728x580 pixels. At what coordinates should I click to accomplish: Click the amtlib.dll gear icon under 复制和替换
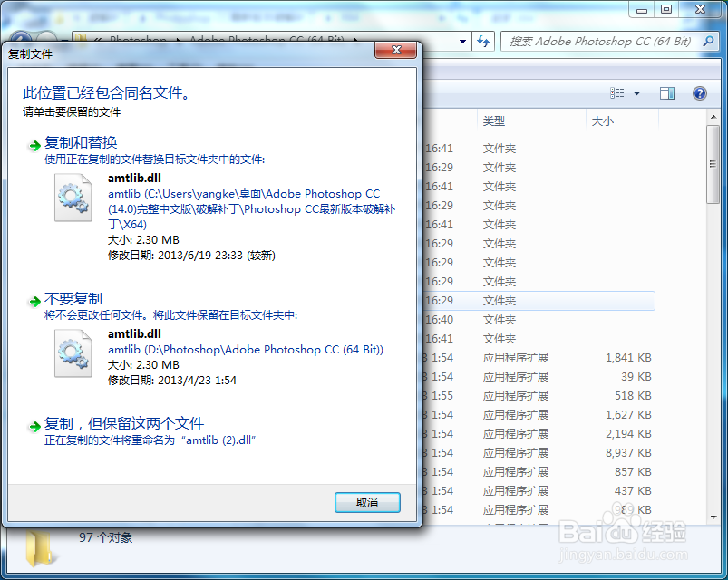click(x=73, y=198)
